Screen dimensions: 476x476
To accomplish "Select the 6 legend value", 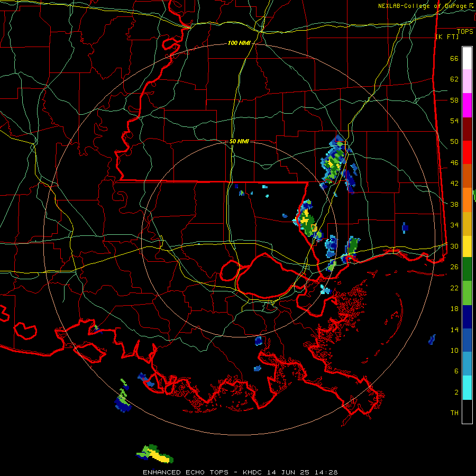I will (456, 371).
